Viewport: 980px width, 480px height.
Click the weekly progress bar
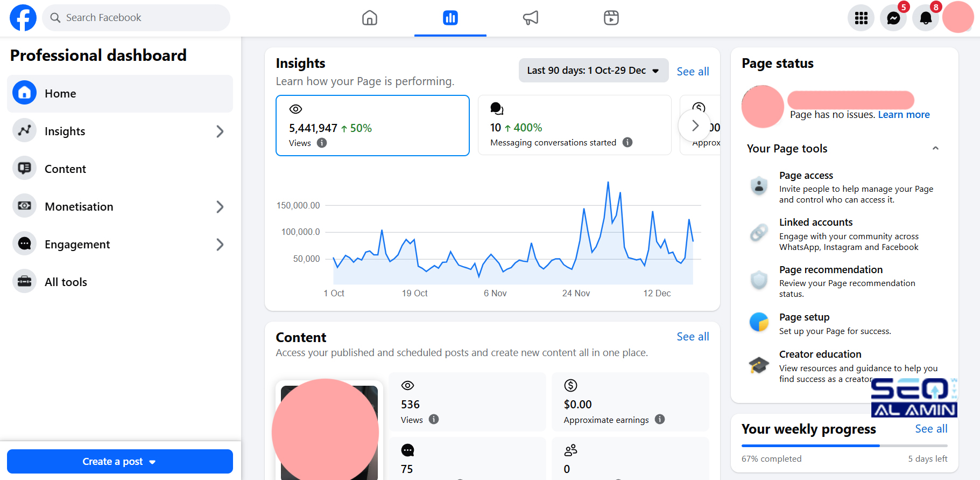coord(844,446)
